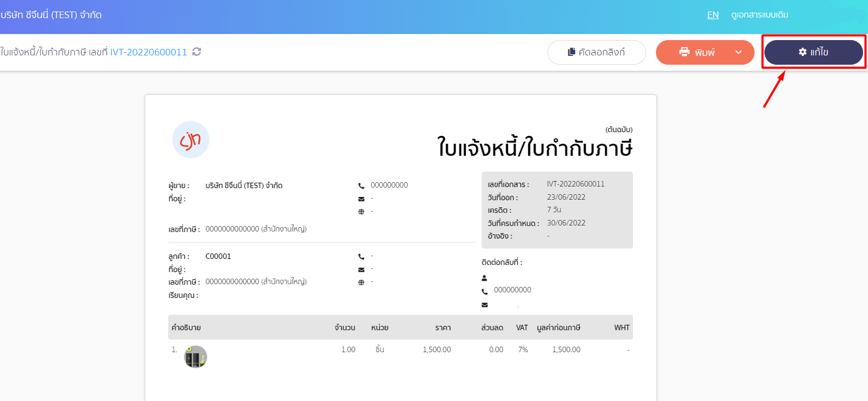Click the seller phone number 000000000
The height and width of the screenshot is (401, 868).
[389, 185]
